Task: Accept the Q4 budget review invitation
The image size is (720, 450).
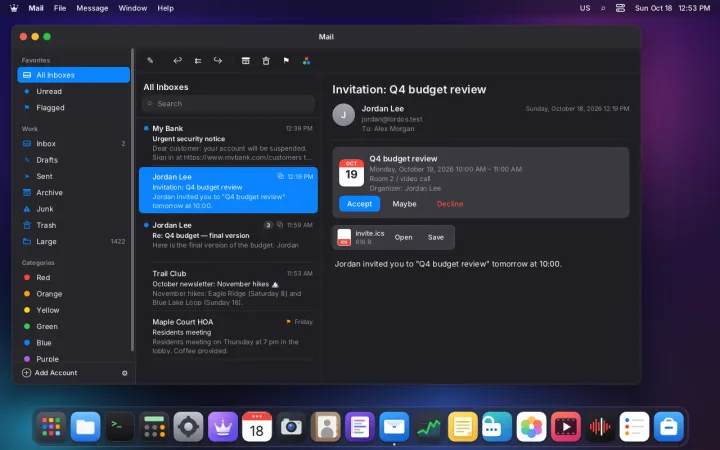Action: click(360, 204)
